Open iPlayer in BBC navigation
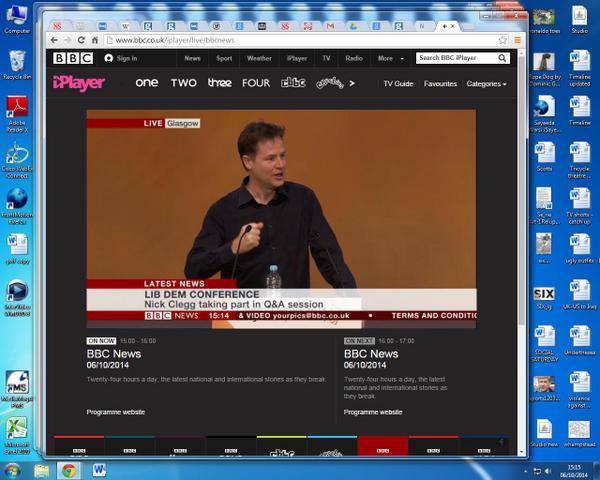 pyautogui.click(x=297, y=59)
